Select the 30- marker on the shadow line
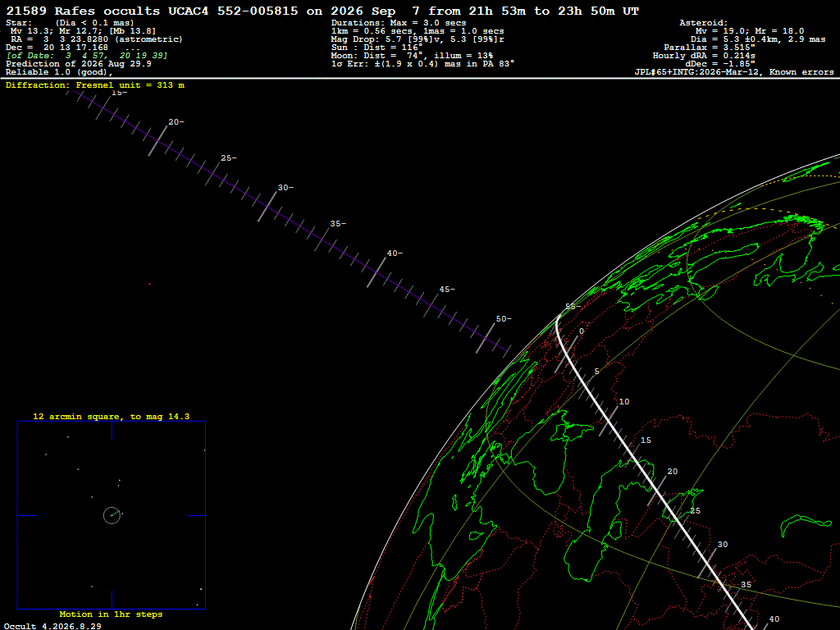This screenshot has width=840, height=630. coord(285,188)
